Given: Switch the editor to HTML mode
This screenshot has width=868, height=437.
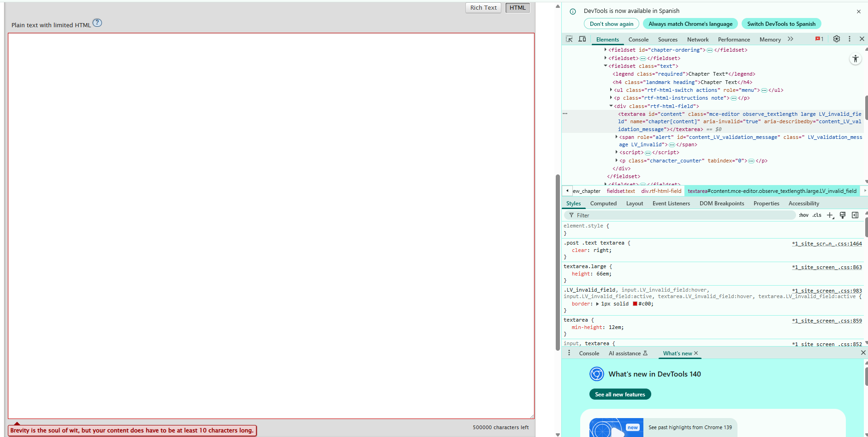Looking at the screenshot, I should pyautogui.click(x=517, y=8).
